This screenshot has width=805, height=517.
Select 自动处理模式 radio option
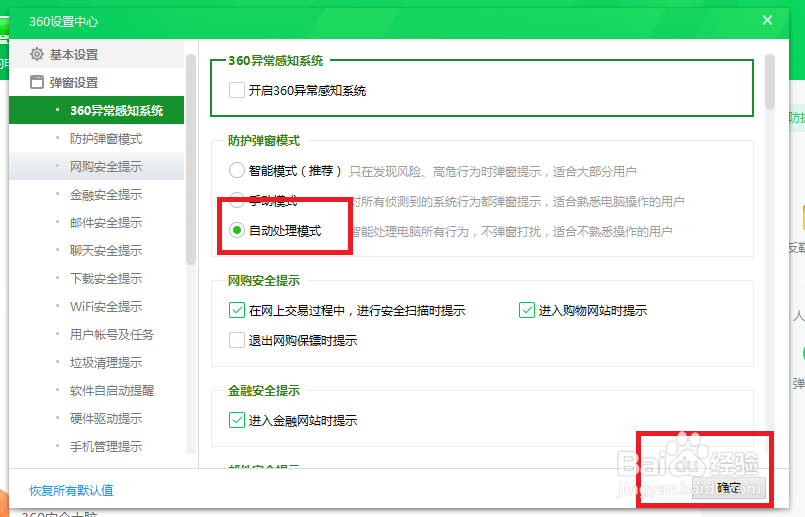tap(237, 231)
